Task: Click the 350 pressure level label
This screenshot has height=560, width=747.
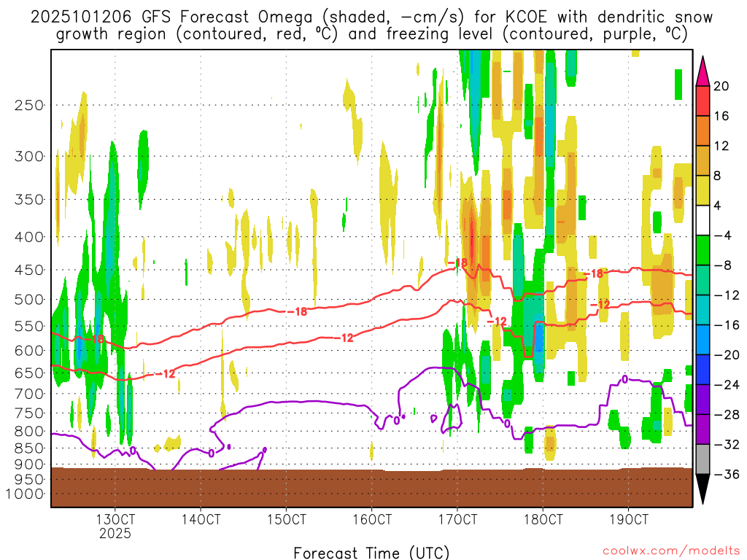Action: (x=29, y=199)
